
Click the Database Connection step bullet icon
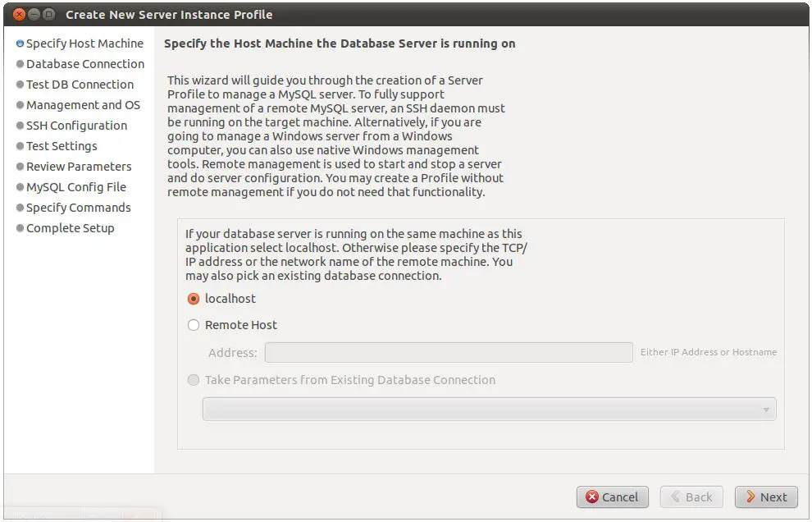[20, 64]
